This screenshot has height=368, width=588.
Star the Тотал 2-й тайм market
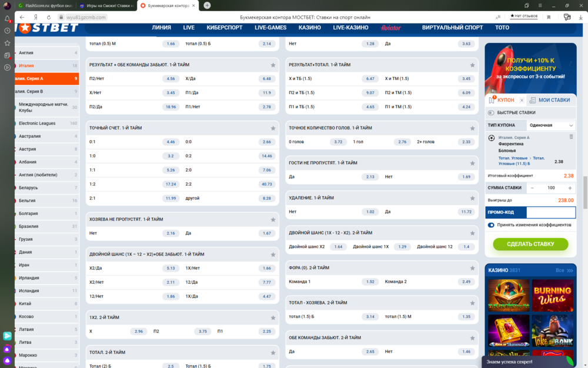click(273, 353)
